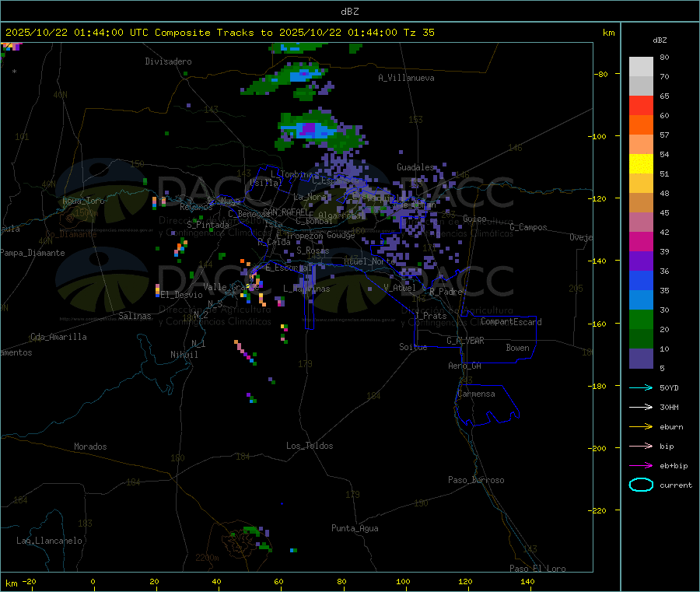
Task: Click the blue-purple radar echo core
Action: 309,129
